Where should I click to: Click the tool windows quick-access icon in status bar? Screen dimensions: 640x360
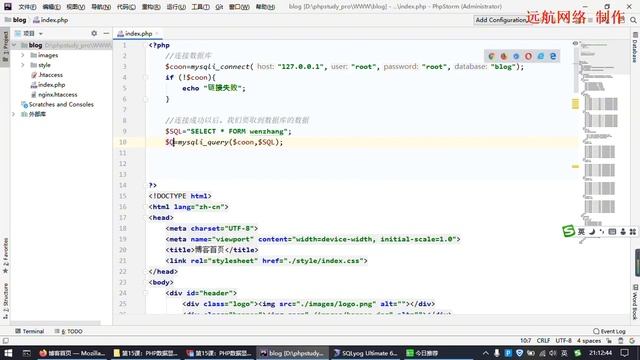pos(5,340)
